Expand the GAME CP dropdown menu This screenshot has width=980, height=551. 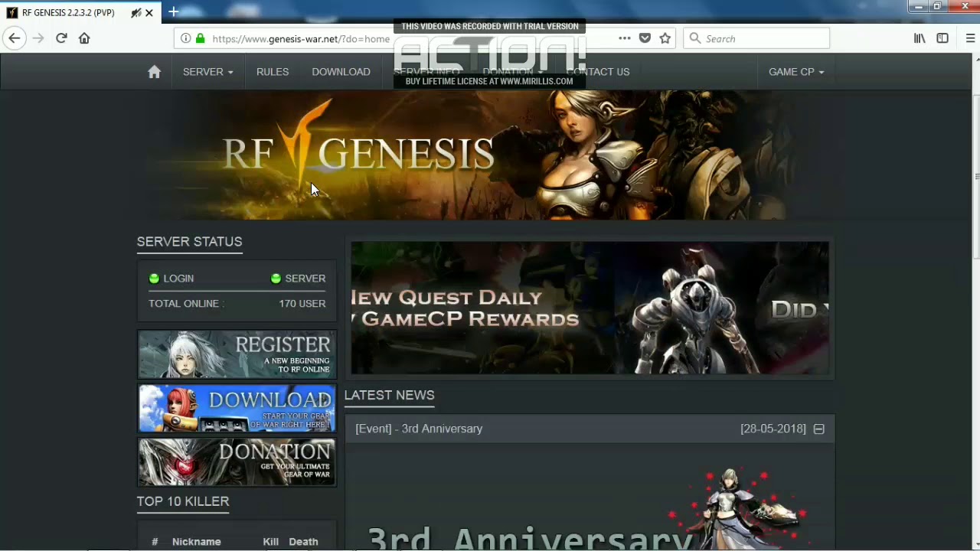tap(796, 72)
